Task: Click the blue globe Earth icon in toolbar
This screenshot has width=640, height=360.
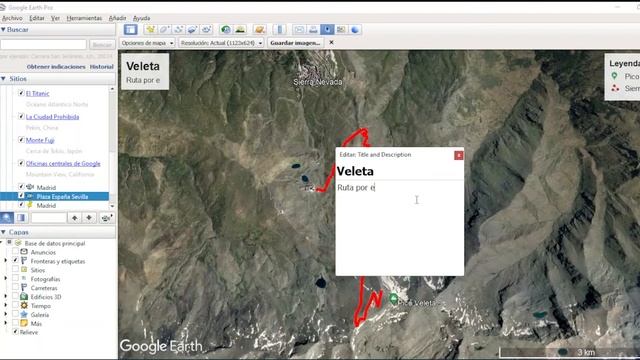Action: point(355,29)
